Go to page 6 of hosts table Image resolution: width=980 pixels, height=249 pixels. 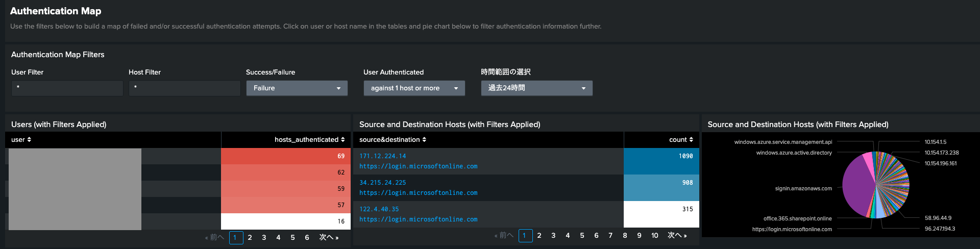[596, 236]
